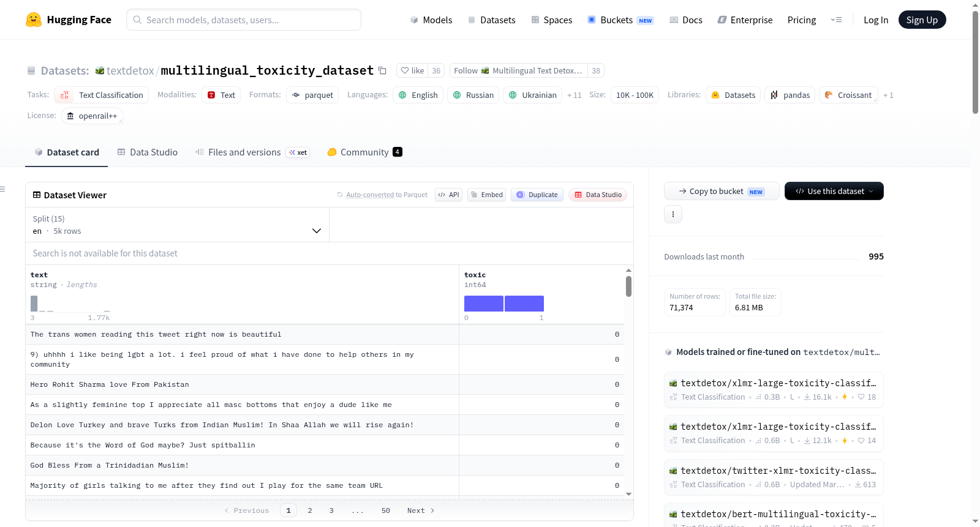Select row 'God Bless From a Trinidadian Muslim!'
Screen dimensions: 980x527
(325, 465)
